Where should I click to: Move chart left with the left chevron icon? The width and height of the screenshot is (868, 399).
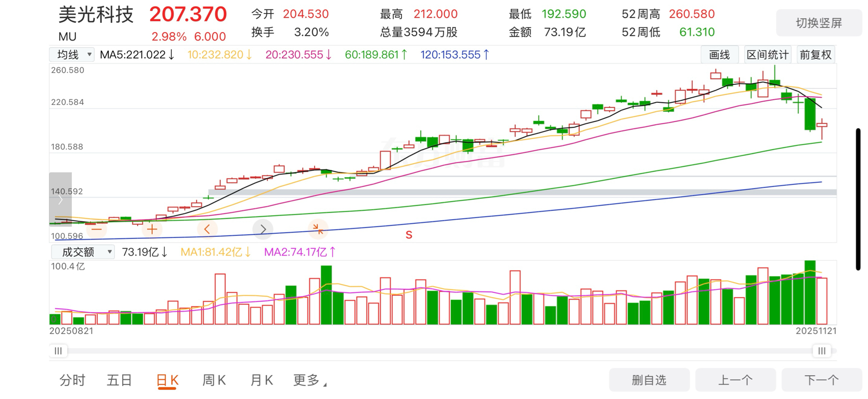(x=207, y=229)
